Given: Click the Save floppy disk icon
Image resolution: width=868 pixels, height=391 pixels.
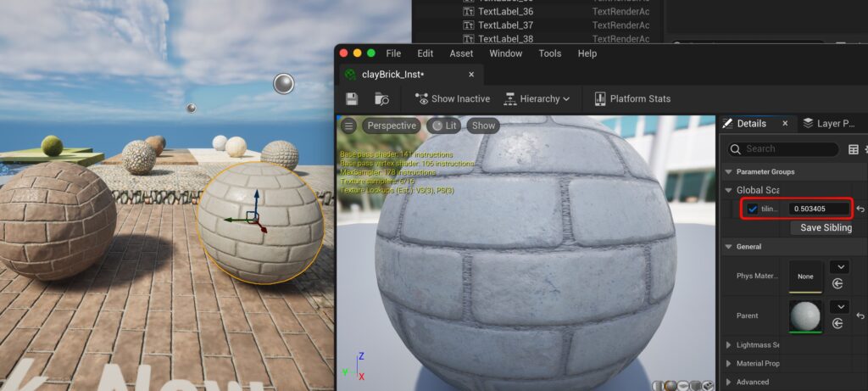Looking at the screenshot, I should pos(351,99).
